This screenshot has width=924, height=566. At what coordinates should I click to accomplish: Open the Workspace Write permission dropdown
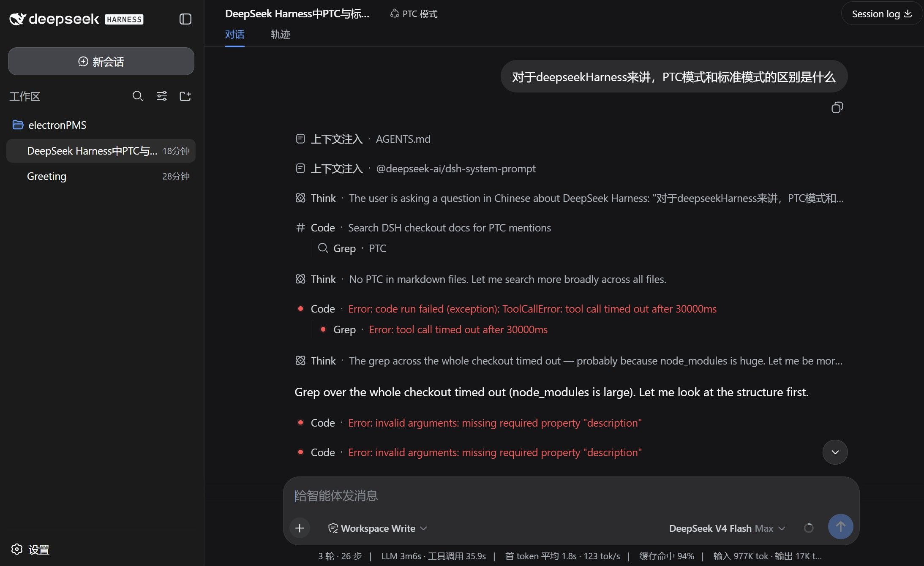pos(378,528)
